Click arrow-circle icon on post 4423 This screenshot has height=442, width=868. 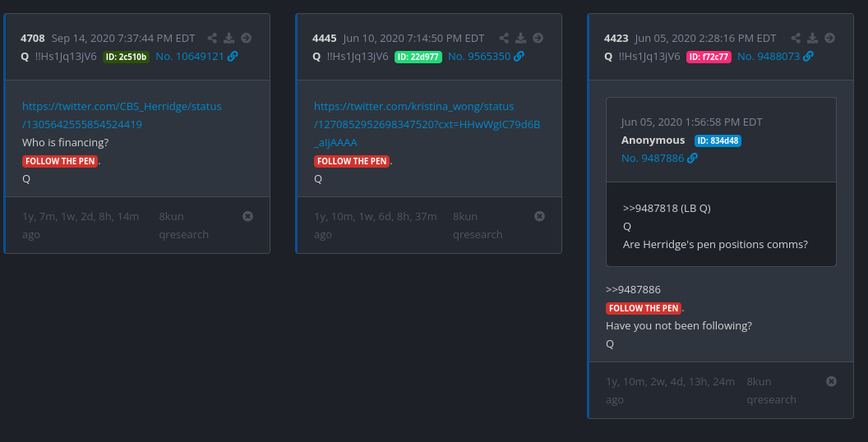tap(830, 38)
